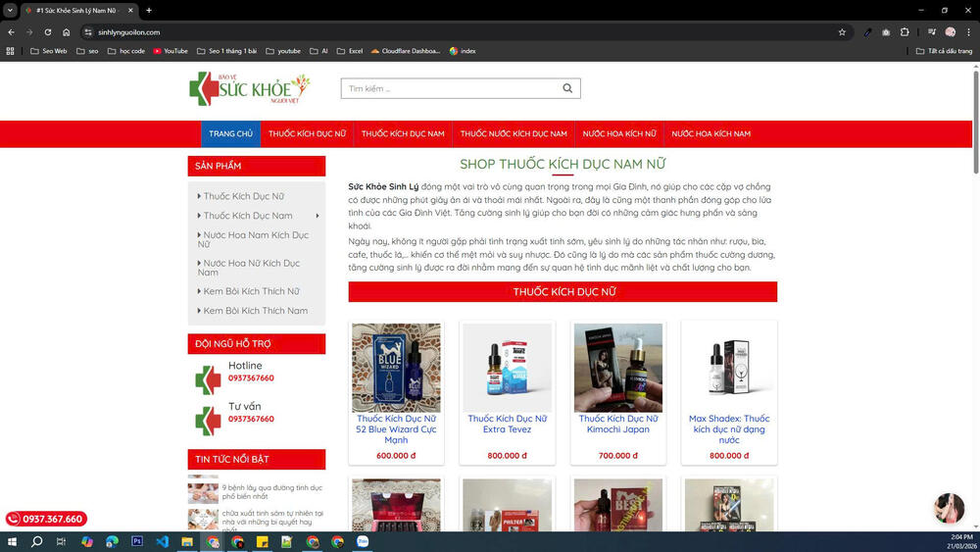Open the Chrome profile avatar

pyautogui.click(x=951, y=32)
